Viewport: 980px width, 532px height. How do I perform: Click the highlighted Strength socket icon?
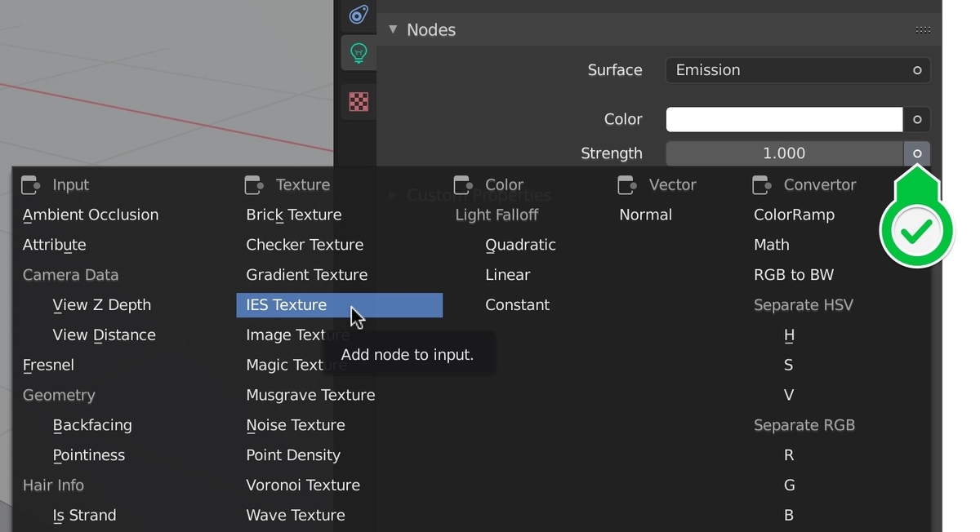coord(916,153)
